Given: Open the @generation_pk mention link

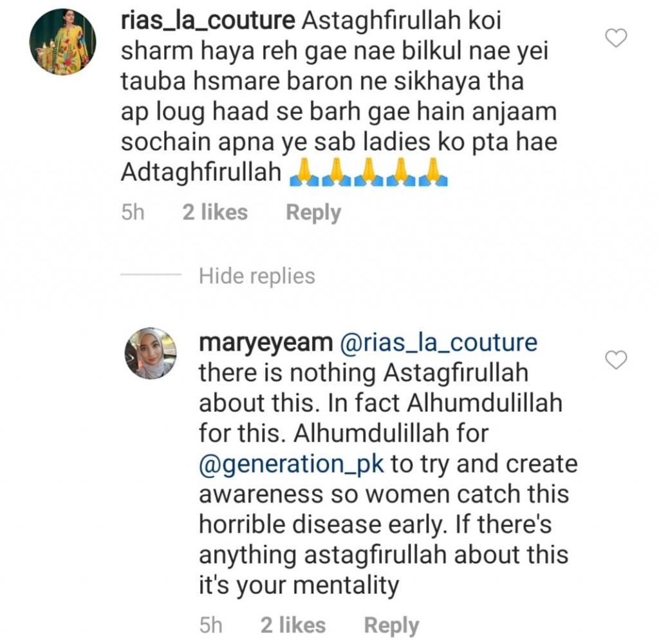Looking at the screenshot, I should [292, 465].
